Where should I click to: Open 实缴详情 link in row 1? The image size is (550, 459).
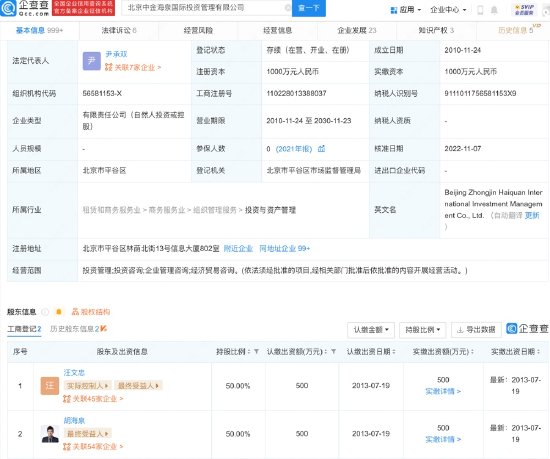coord(443,391)
